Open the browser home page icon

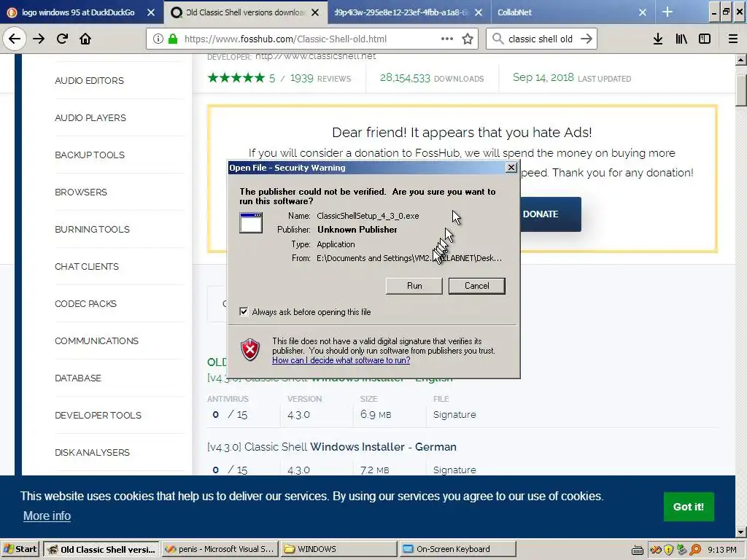[85, 39]
